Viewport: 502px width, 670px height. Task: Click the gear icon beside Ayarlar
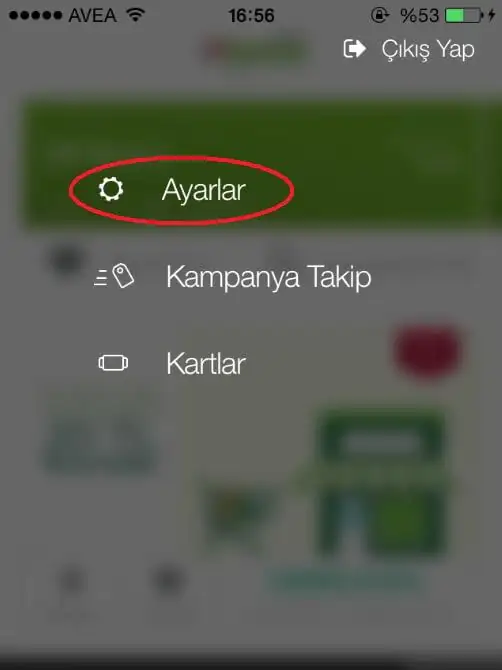pos(111,189)
